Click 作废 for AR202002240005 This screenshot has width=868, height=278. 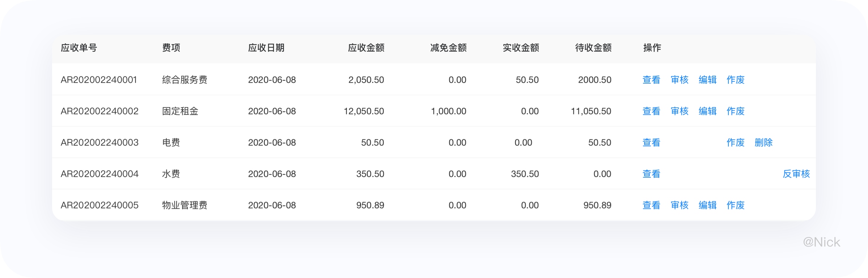[x=736, y=205]
